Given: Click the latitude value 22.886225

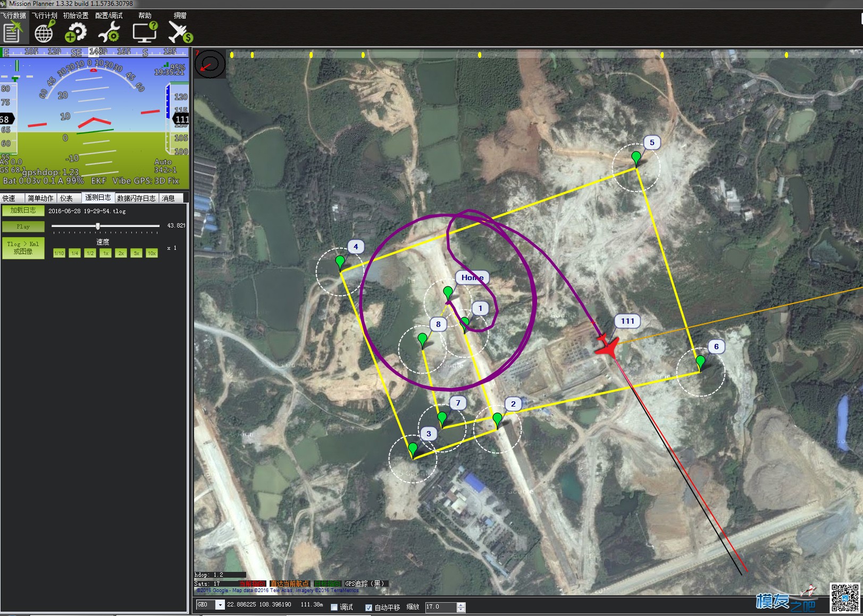Looking at the screenshot, I should (x=241, y=605).
